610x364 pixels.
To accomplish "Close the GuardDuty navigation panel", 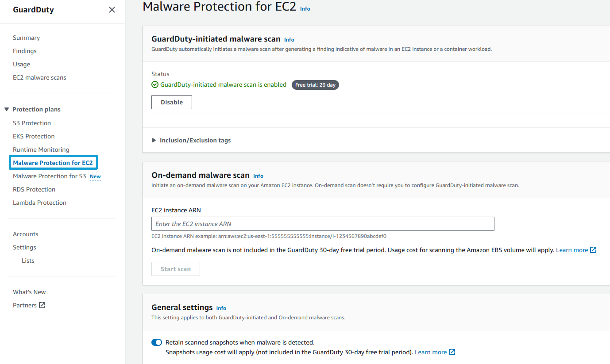I will pyautogui.click(x=112, y=10).
